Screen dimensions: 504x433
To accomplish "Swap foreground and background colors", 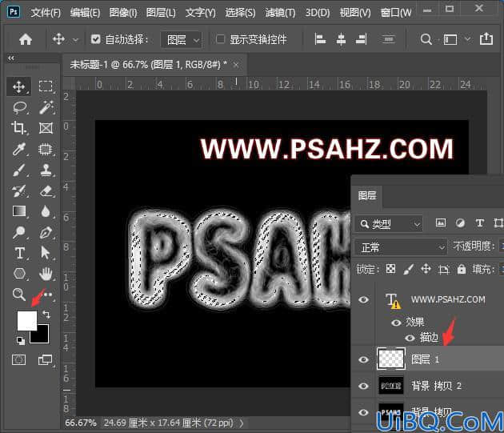I will pos(46,315).
